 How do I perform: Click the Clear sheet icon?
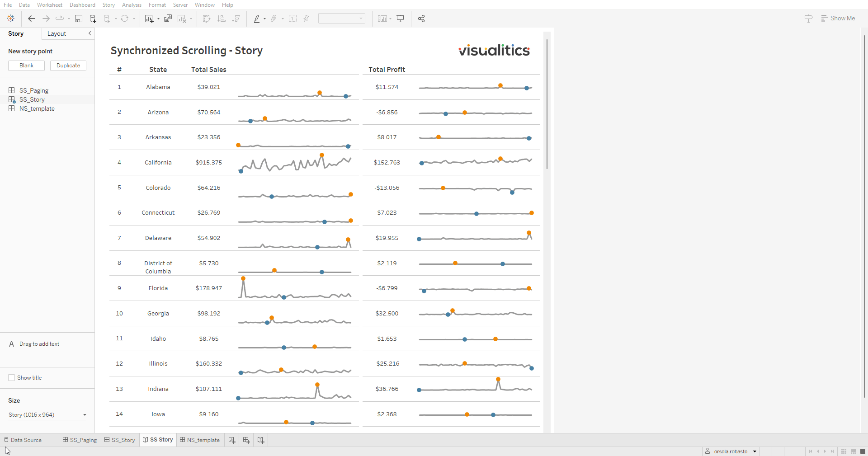click(x=182, y=19)
